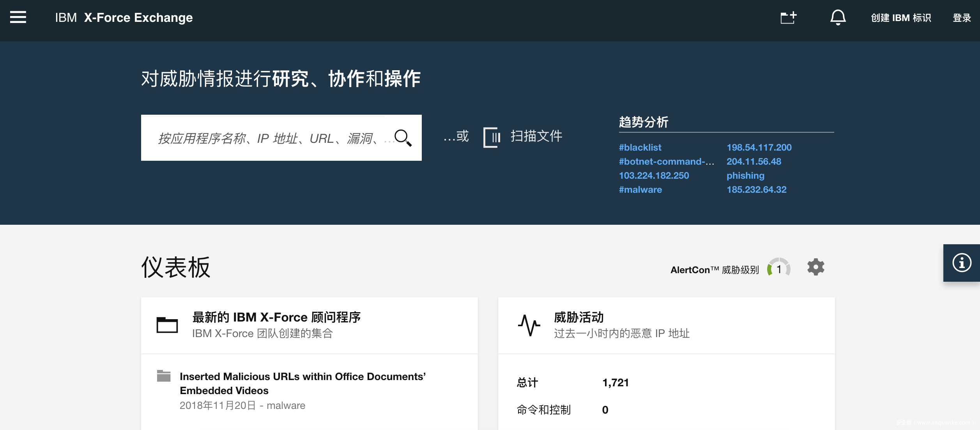Click the advisory collection folder icon

point(167,325)
